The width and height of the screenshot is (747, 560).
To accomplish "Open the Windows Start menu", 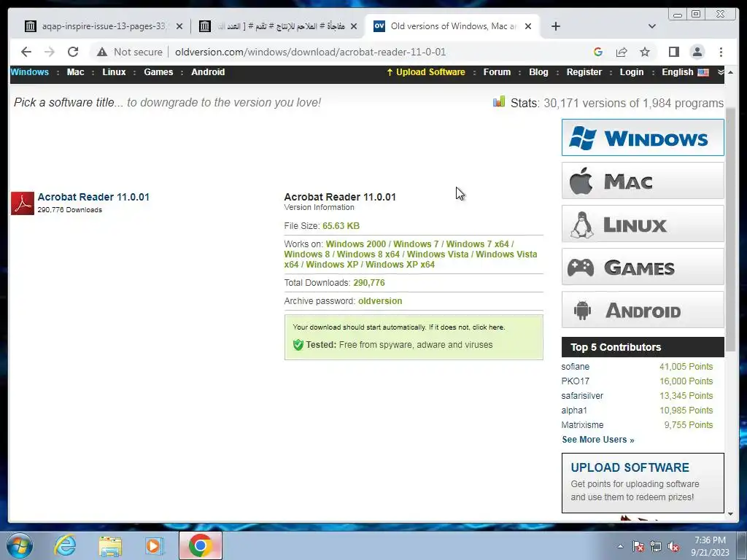I will pos(20,545).
